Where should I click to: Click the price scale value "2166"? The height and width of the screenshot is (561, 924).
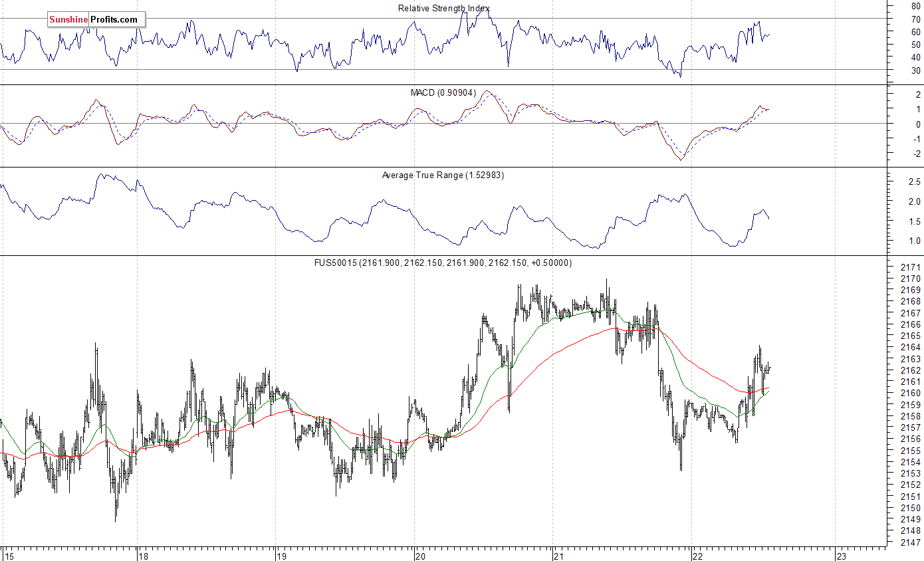(912, 324)
